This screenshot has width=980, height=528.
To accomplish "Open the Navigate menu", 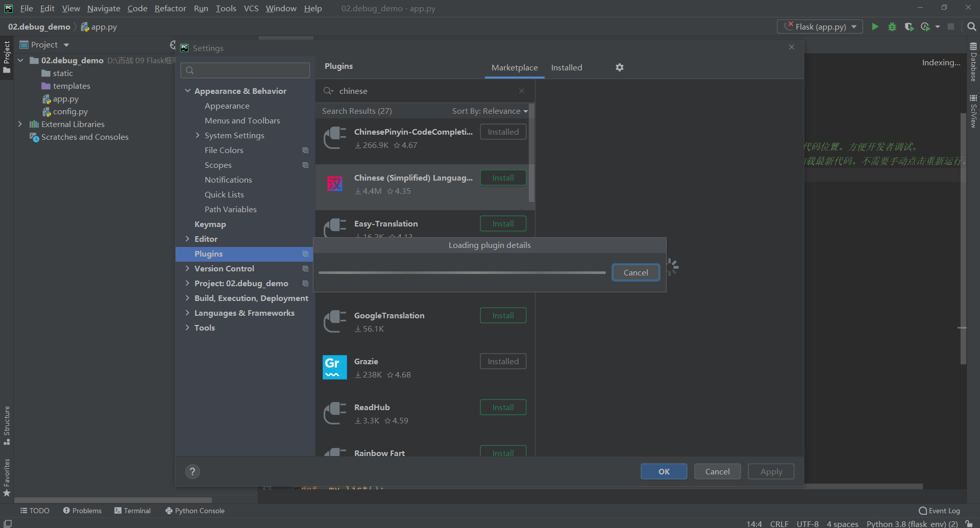I will point(104,8).
